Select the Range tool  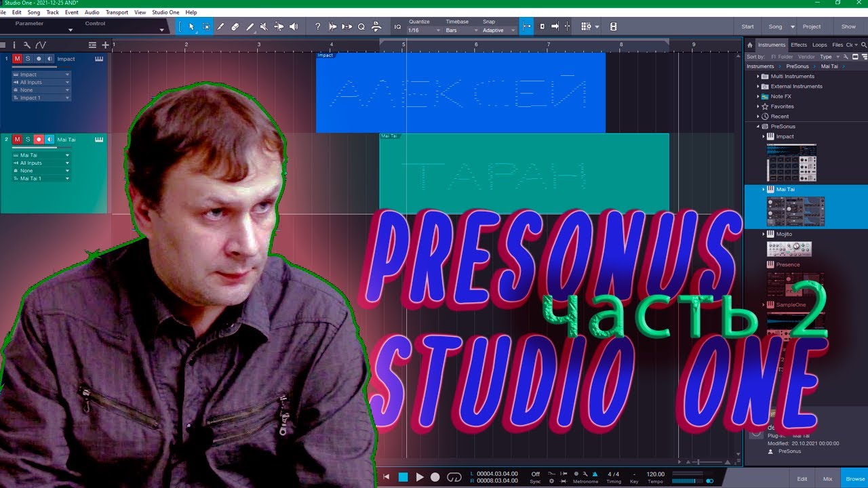point(206,26)
